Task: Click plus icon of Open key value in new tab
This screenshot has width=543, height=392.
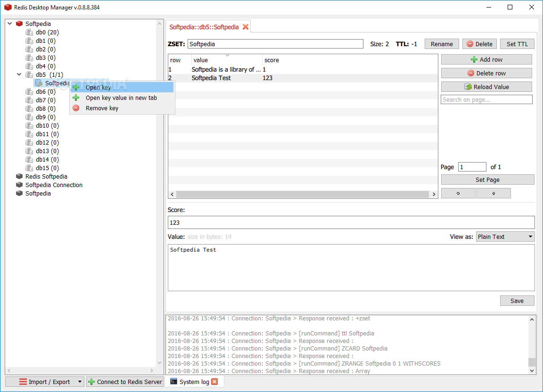Action: (x=76, y=98)
